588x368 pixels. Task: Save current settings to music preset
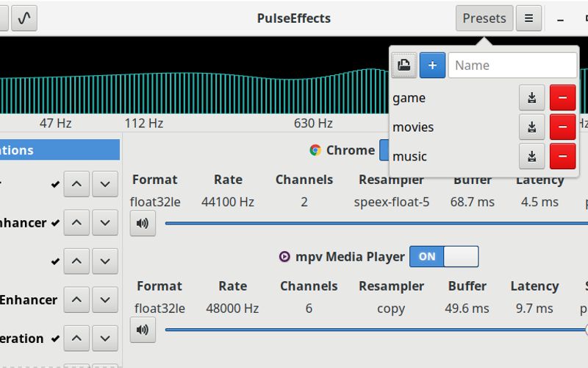(531, 156)
